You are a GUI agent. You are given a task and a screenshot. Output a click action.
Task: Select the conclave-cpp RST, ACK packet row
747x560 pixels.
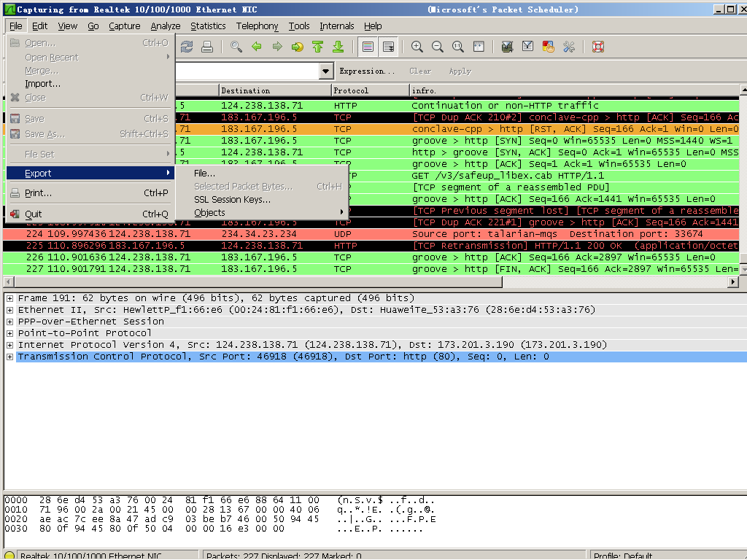pos(457,129)
